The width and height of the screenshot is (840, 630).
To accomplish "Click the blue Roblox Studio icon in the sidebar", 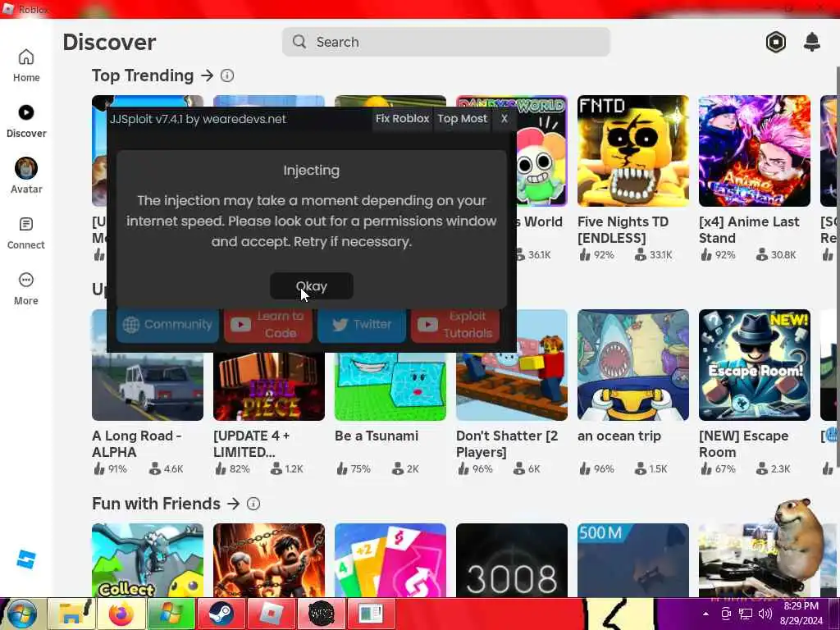I will [25, 559].
